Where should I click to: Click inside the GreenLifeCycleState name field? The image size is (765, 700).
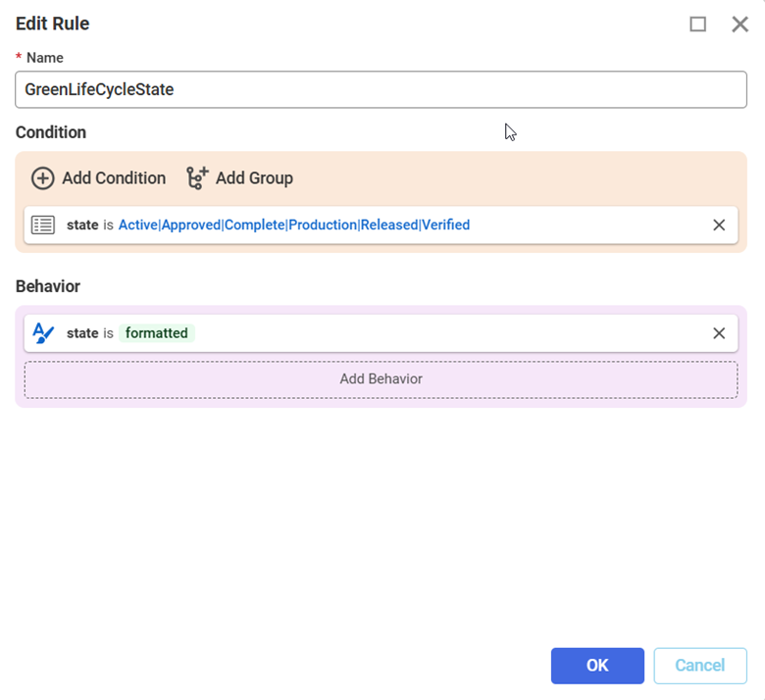point(381,90)
